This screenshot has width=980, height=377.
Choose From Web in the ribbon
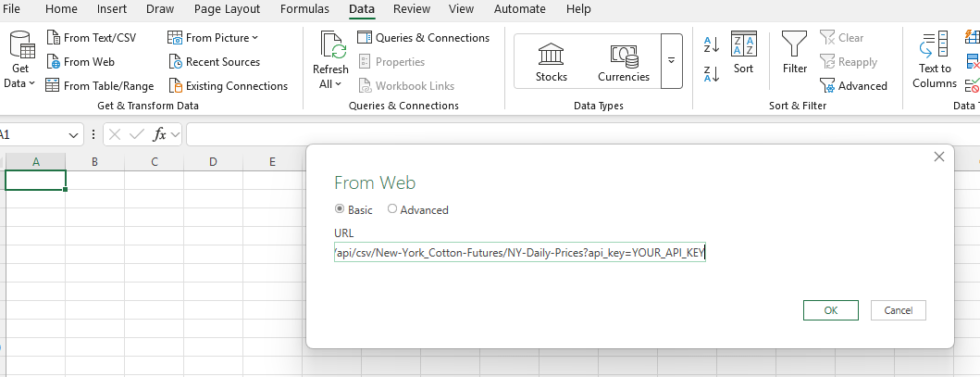[81, 62]
